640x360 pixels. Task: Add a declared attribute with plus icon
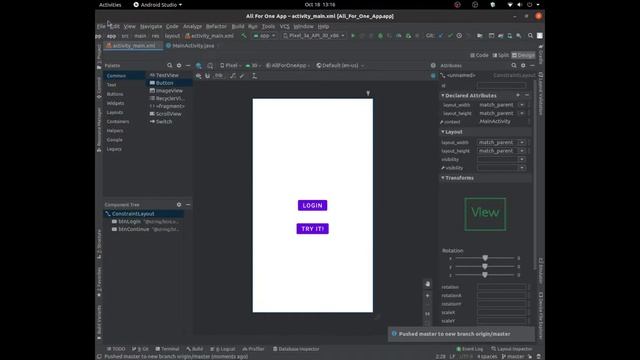(518, 96)
